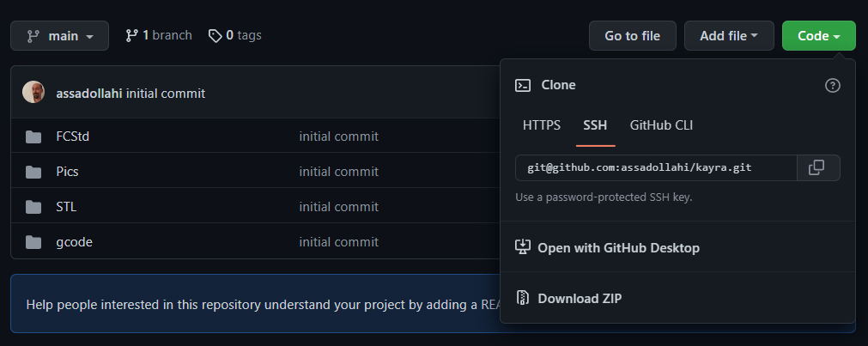Copy the clone URL with clipboard icon

[818, 167]
